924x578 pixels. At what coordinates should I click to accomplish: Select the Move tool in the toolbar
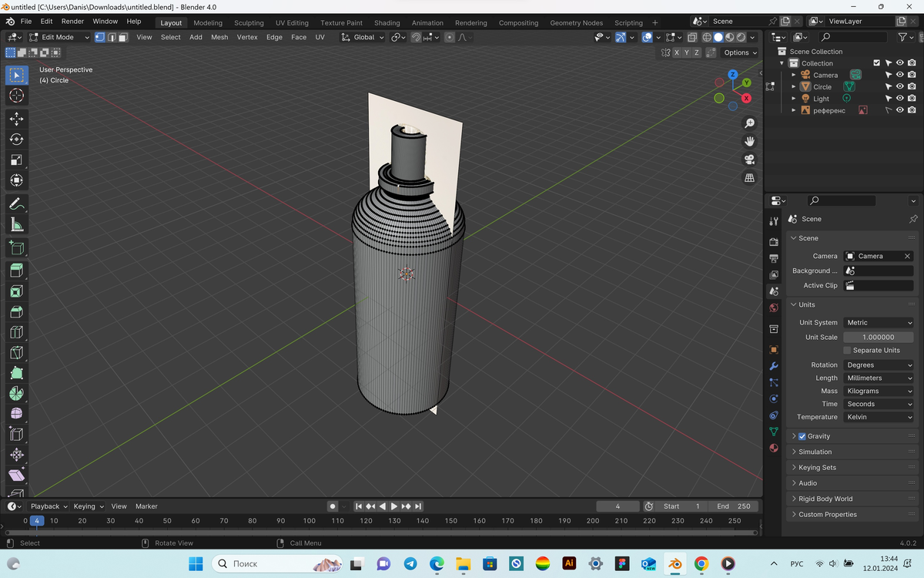(16, 119)
